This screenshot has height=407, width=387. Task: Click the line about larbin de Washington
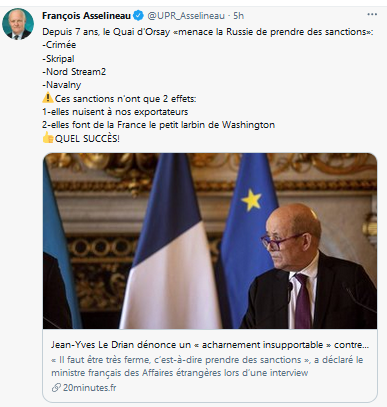158,125
